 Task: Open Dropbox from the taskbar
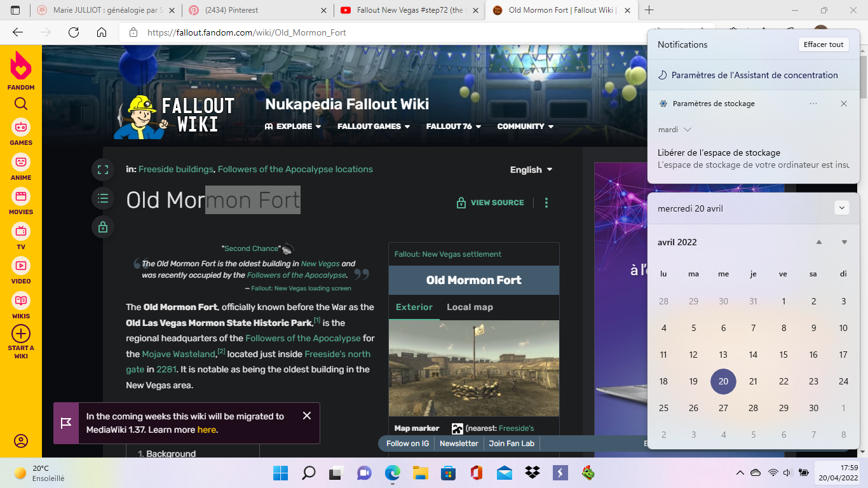(532, 473)
